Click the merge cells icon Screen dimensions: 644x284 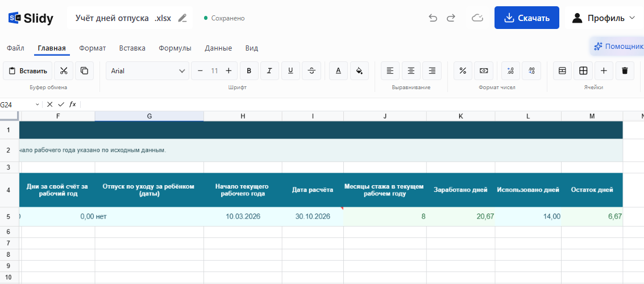(562, 70)
